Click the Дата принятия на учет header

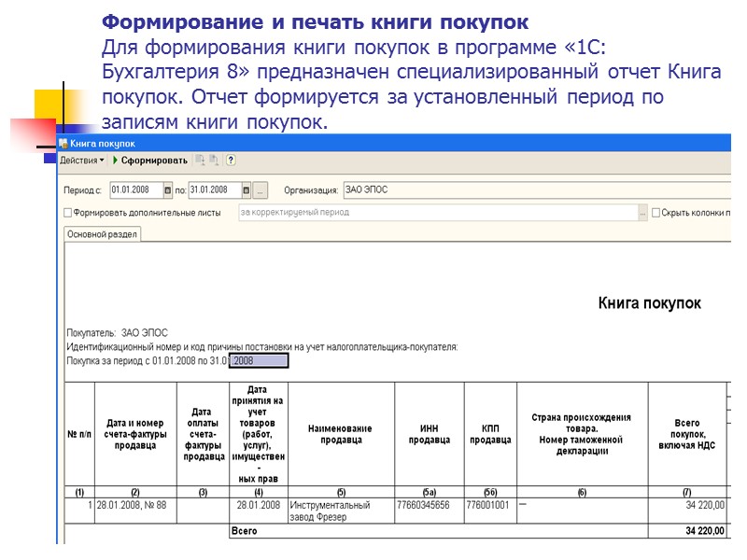pyautogui.click(x=259, y=434)
